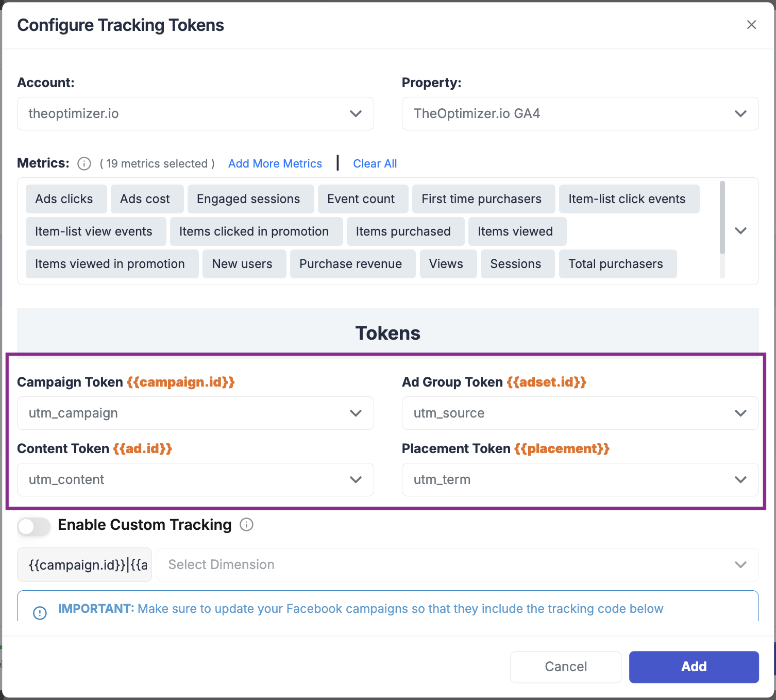
Task: Open the Content Token dropdown
Action: click(x=195, y=479)
